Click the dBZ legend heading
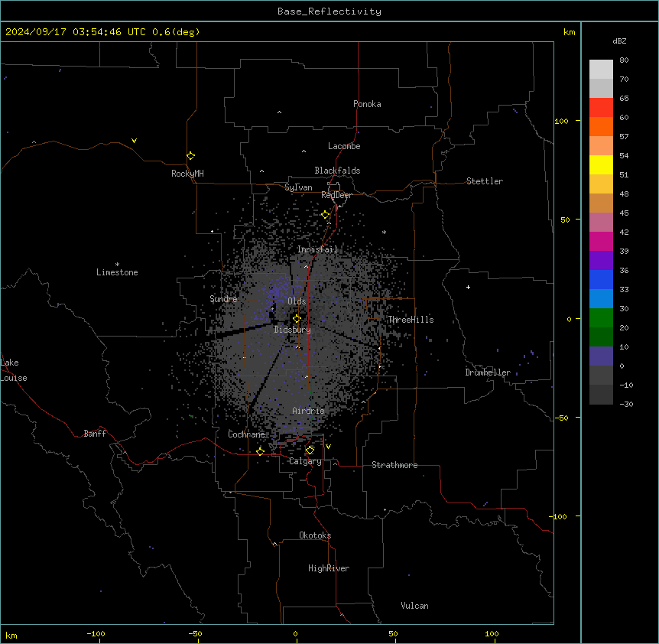This screenshot has width=659, height=644. [x=619, y=41]
